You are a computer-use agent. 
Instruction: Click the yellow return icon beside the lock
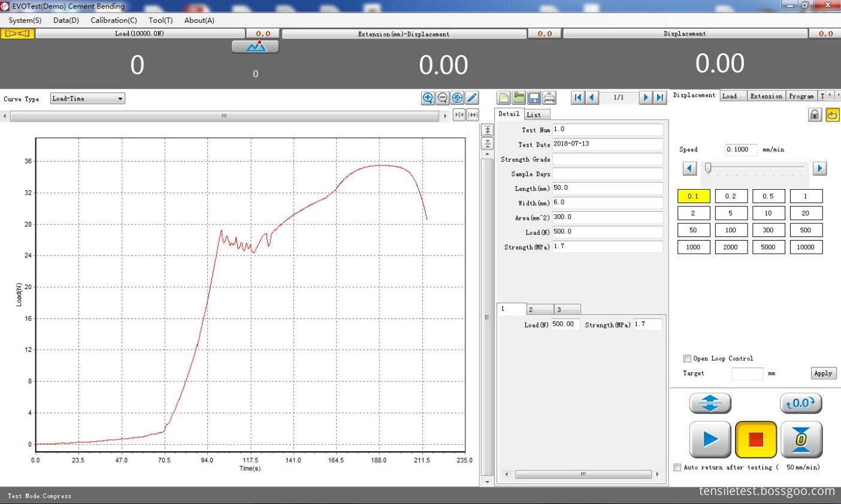click(x=833, y=115)
